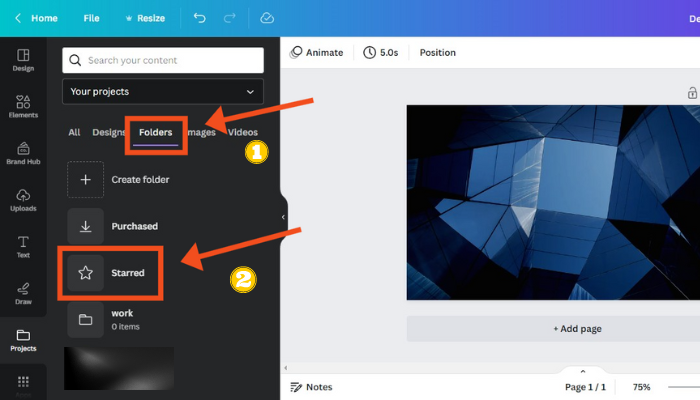Screen dimensions: 700x400
Task: Open the 75% zoom level menu
Action: 641,387
